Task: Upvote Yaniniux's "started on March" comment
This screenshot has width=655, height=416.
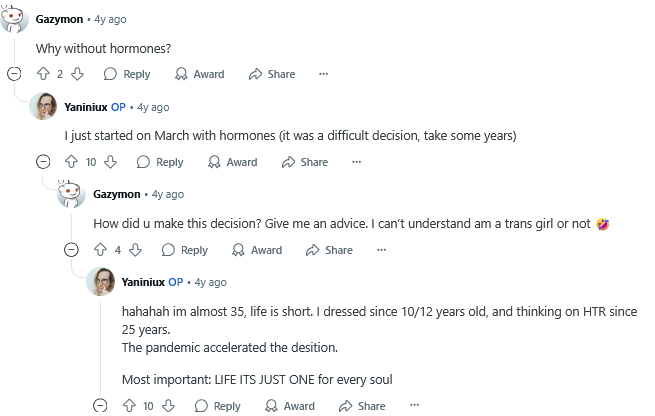Action: click(71, 162)
